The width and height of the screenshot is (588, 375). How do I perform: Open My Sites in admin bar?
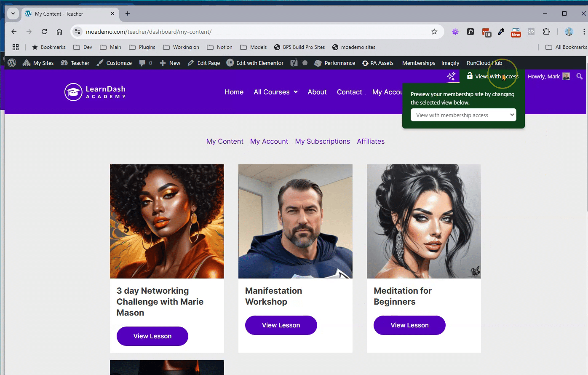pyautogui.click(x=38, y=63)
